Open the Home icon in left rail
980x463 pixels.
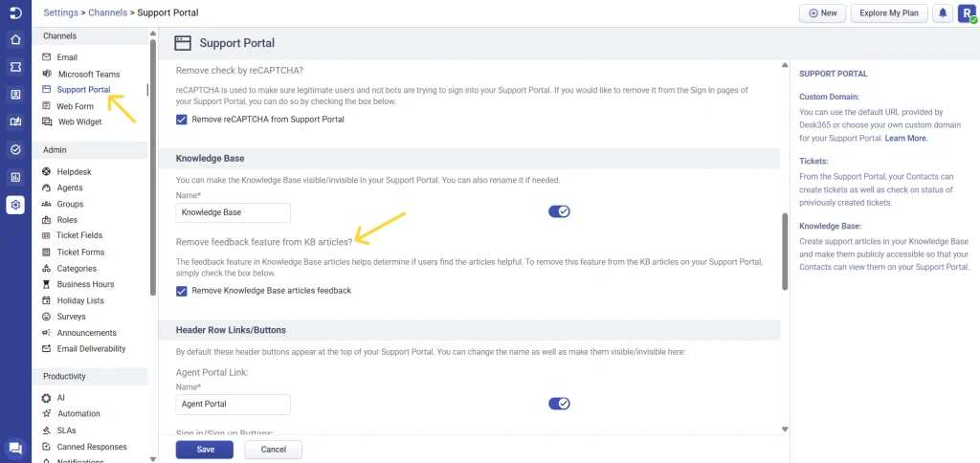click(15, 40)
